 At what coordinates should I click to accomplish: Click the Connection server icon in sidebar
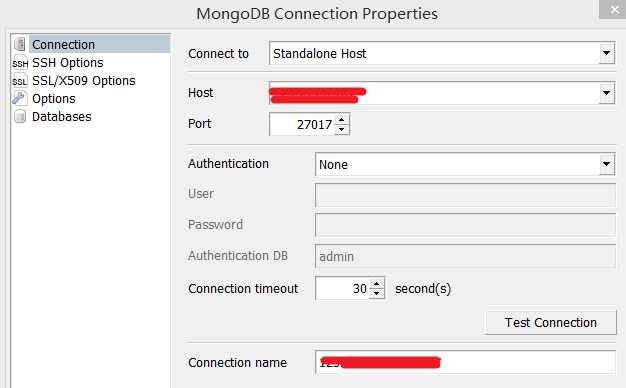(20, 44)
